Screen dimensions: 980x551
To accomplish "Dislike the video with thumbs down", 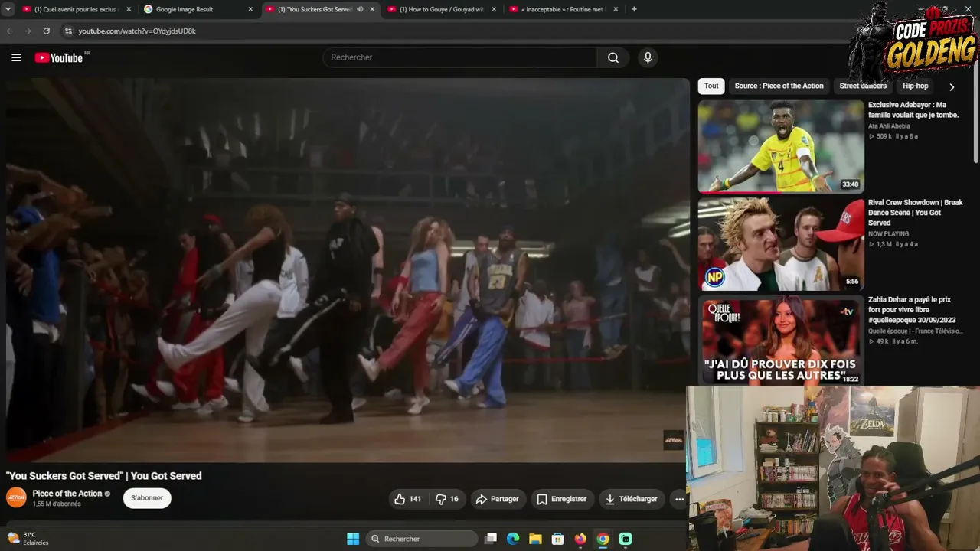I will (x=447, y=499).
